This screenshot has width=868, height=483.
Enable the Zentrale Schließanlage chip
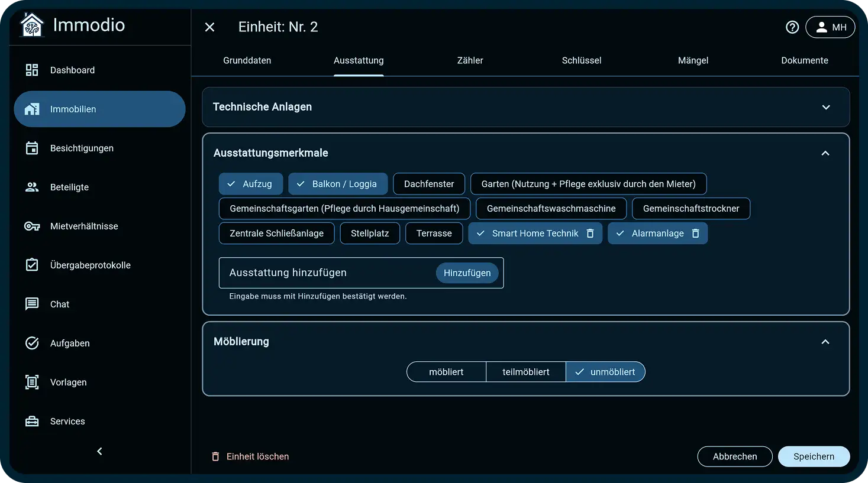click(x=276, y=234)
